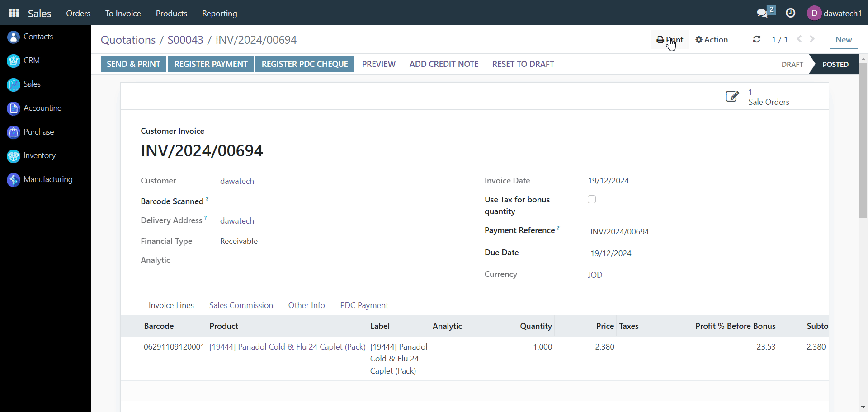Viewport: 868px width, 412px height.
Task: Click the Payment Reference input field
Action: (x=698, y=232)
